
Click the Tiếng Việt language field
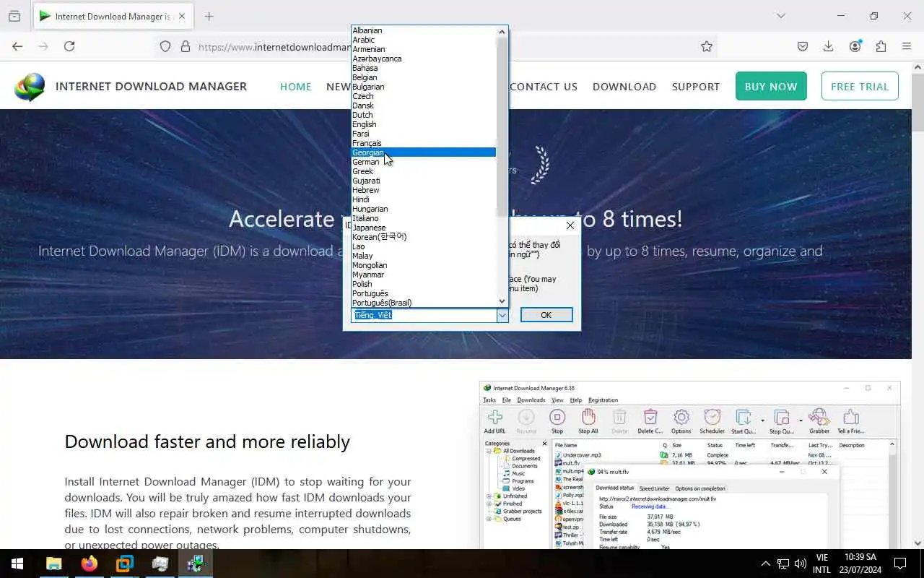[424, 315]
